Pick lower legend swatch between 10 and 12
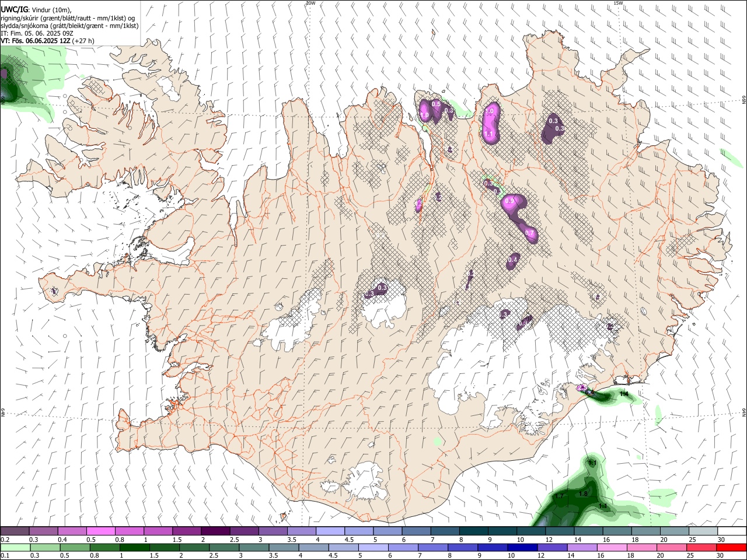 (522, 548)
